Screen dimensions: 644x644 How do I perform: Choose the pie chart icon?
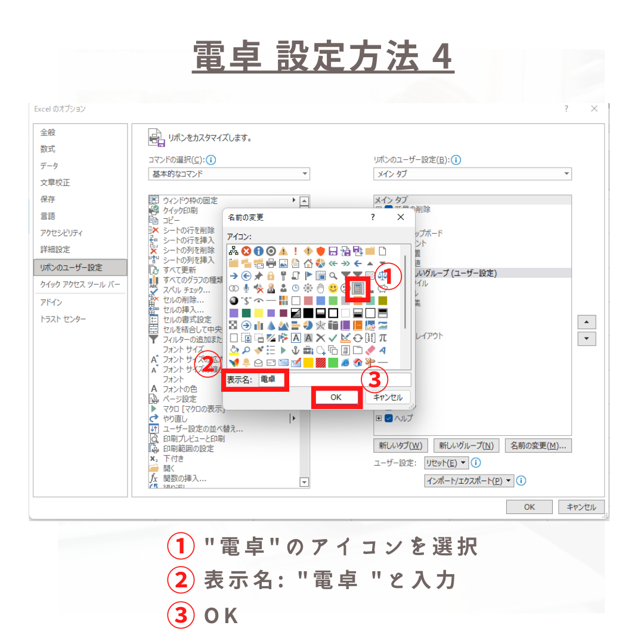tap(321, 264)
